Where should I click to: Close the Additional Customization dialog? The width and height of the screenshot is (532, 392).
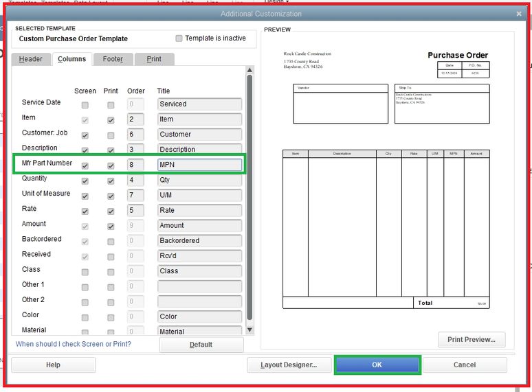click(518, 14)
